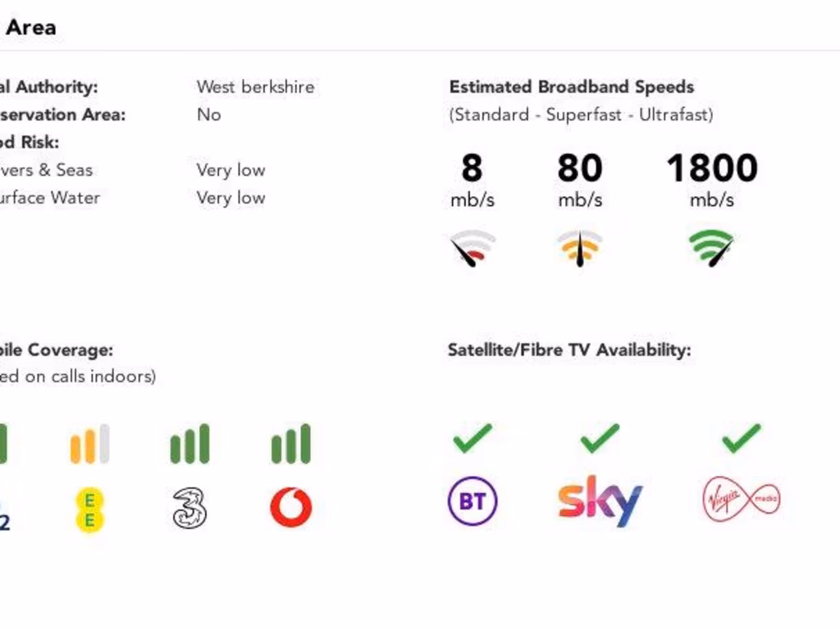
Task: Click the signal bars above Vodafone logo
Action: tap(291, 445)
